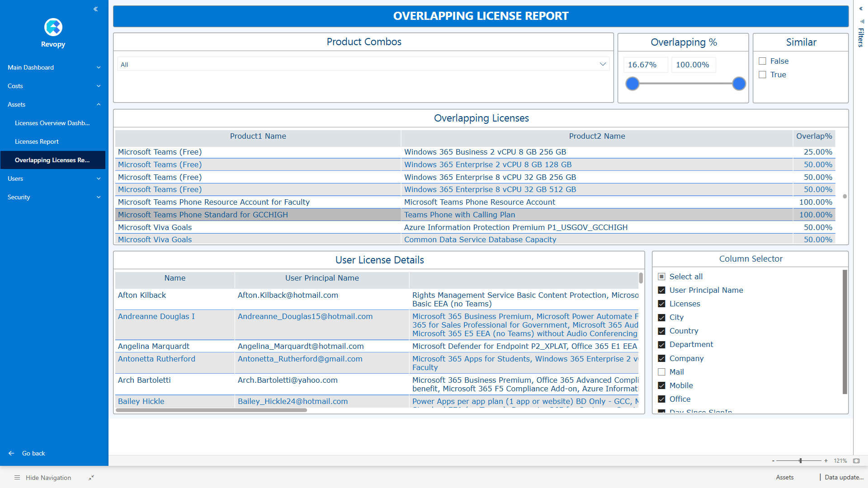The image size is (868, 488).
Task: Uncheck Country column checkbox
Action: point(662,331)
